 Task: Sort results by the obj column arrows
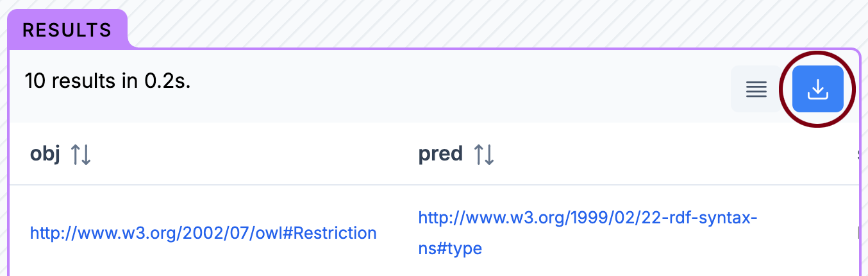point(81,154)
